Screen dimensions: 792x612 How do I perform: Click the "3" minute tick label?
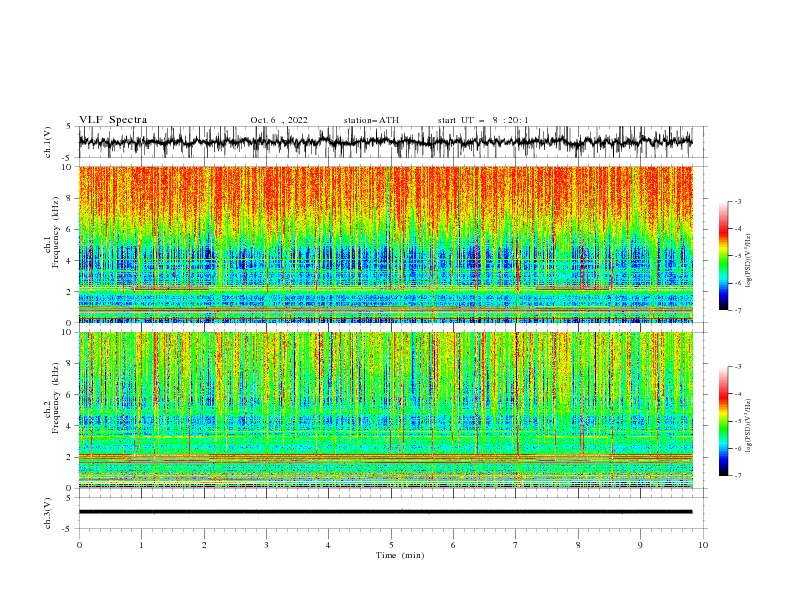266,545
